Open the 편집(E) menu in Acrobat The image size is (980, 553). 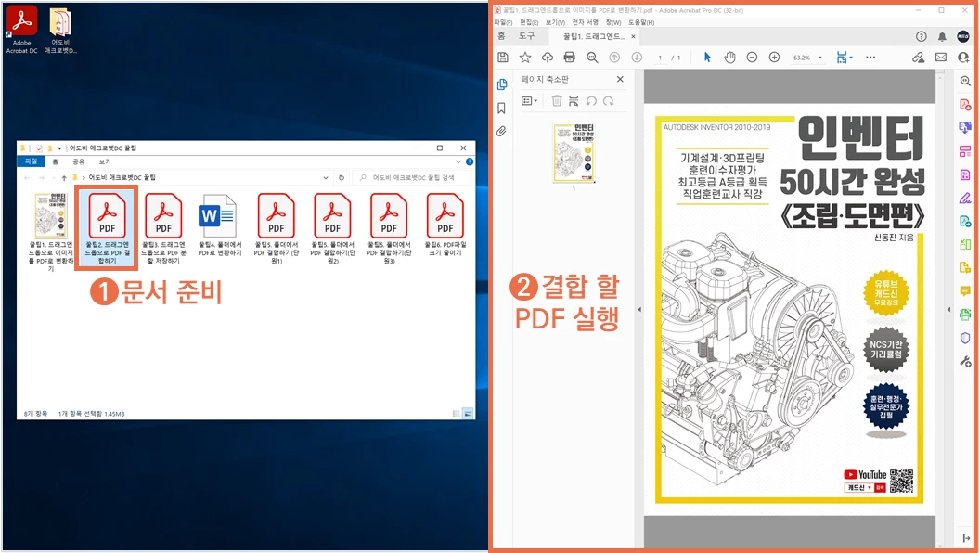529,22
